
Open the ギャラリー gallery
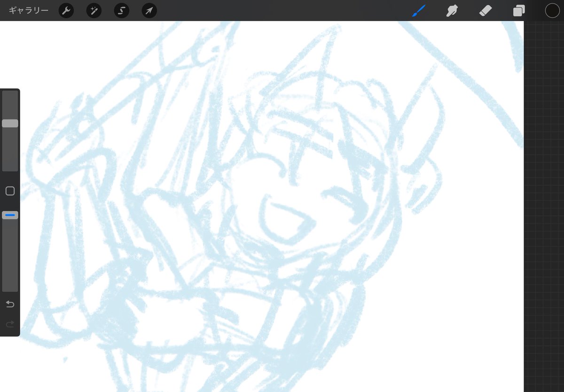[x=28, y=10]
